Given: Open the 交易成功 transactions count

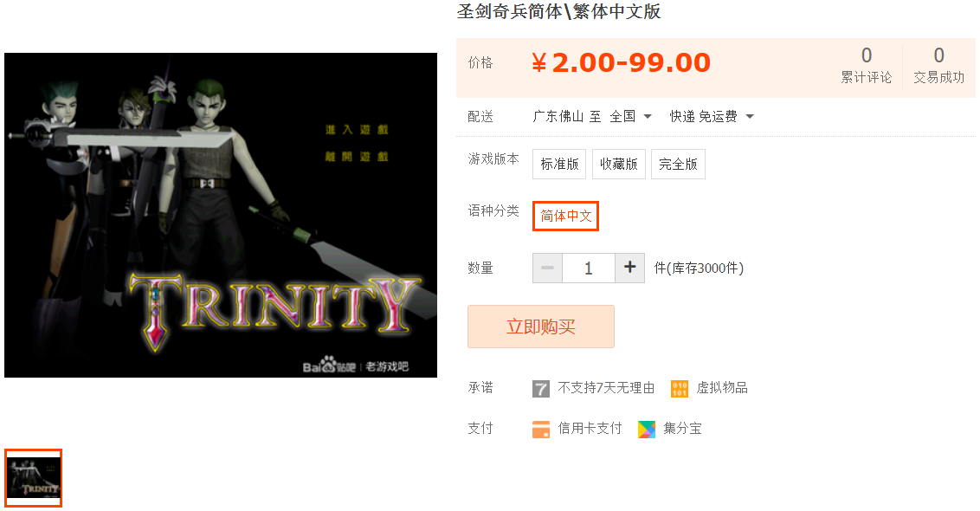Looking at the screenshot, I should click(x=938, y=66).
